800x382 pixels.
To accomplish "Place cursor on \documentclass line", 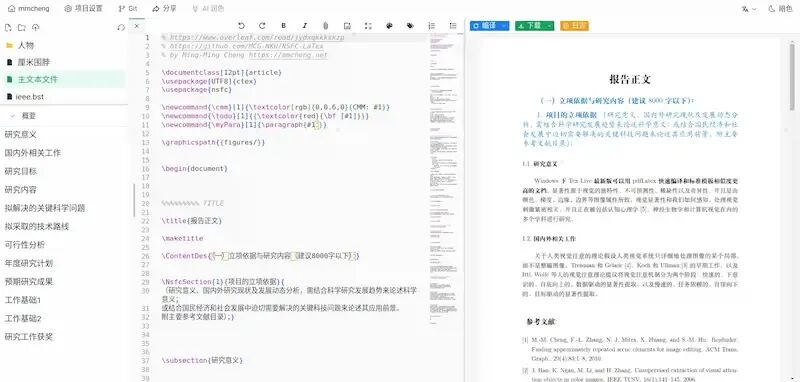I will 221,72.
